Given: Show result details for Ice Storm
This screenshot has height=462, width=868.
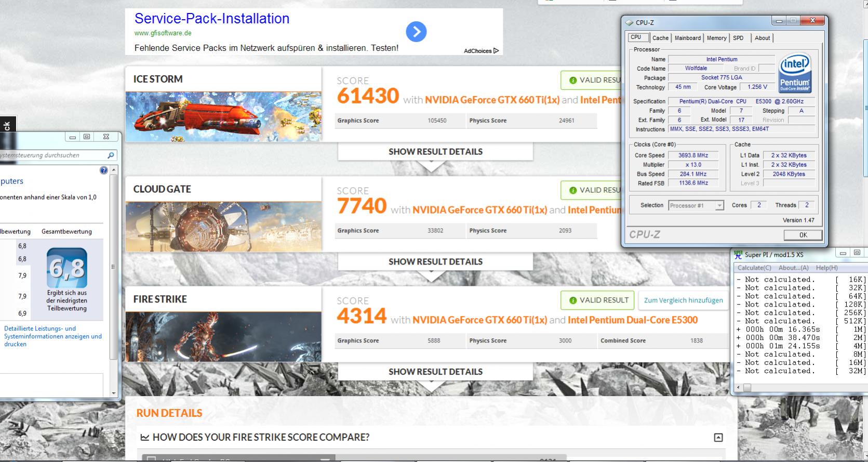Looking at the screenshot, I should (435, 152).
